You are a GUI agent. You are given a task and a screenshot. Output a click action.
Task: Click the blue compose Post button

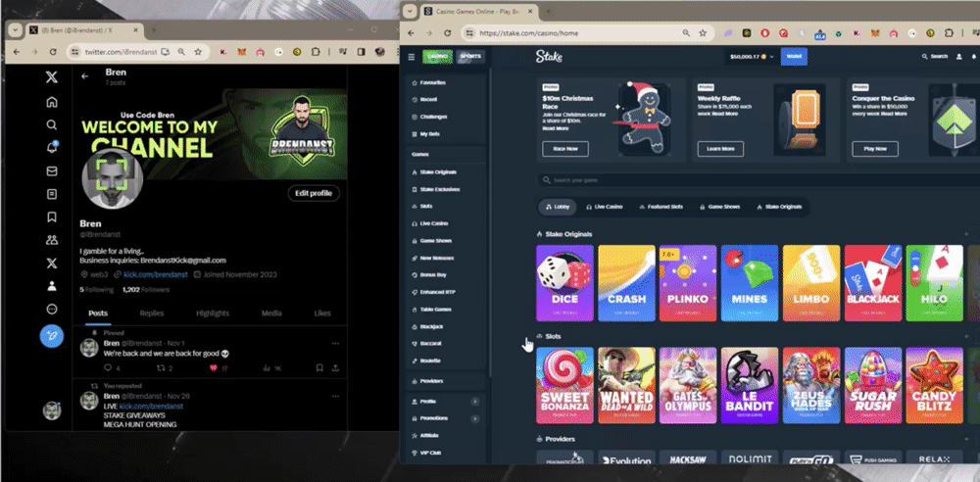tap(52, 336)
